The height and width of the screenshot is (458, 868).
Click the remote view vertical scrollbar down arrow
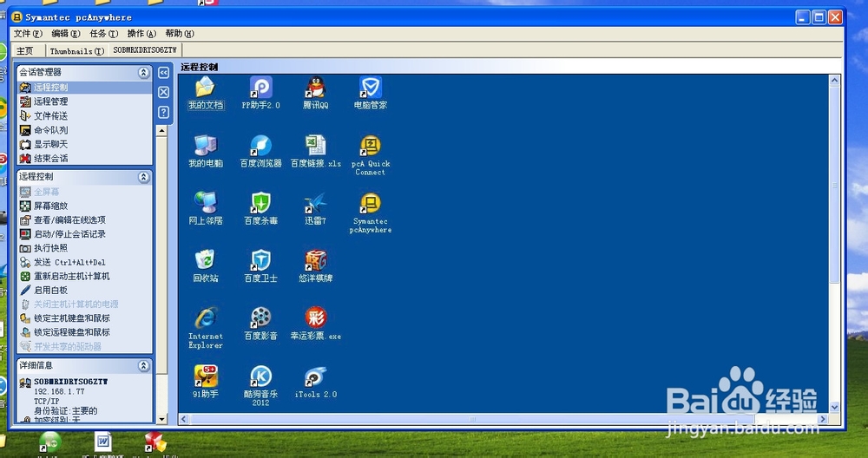[x=834, y=407]
